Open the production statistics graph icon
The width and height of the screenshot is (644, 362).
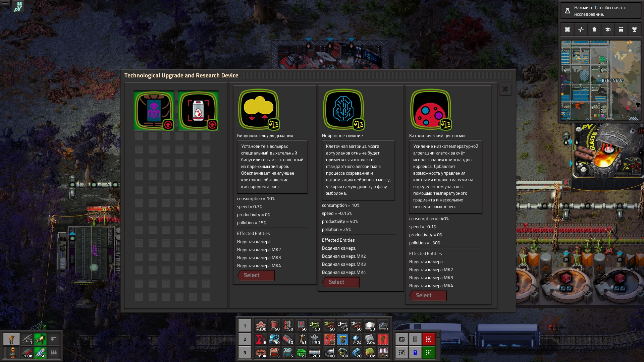tap(581, 29)
